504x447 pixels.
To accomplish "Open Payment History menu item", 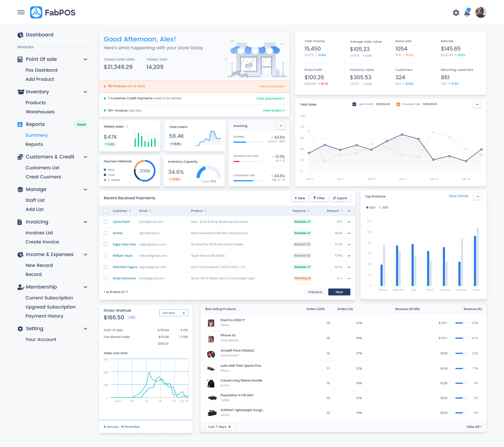I will click(44, 316).
